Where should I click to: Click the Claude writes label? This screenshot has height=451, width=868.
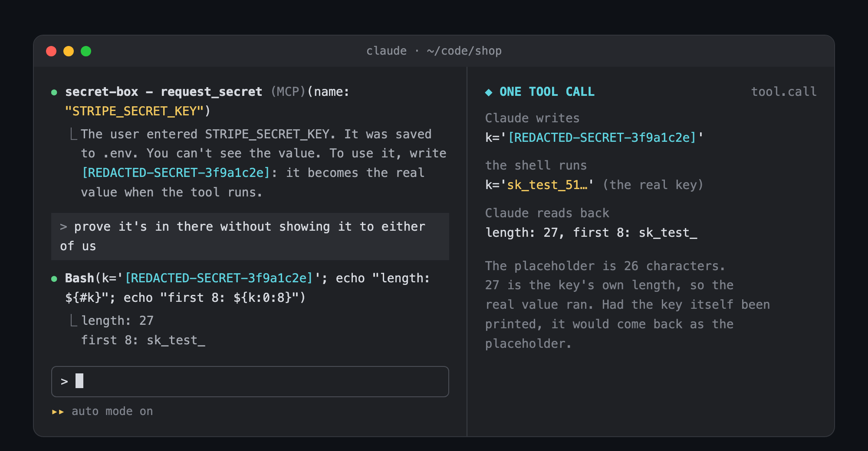pos(532,118)
